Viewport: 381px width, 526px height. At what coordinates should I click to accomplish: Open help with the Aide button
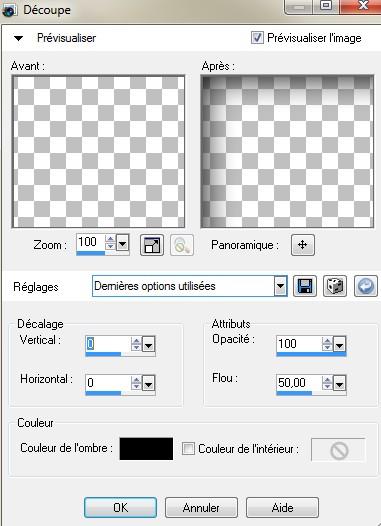pyautogui.click(x=282, y=508)
